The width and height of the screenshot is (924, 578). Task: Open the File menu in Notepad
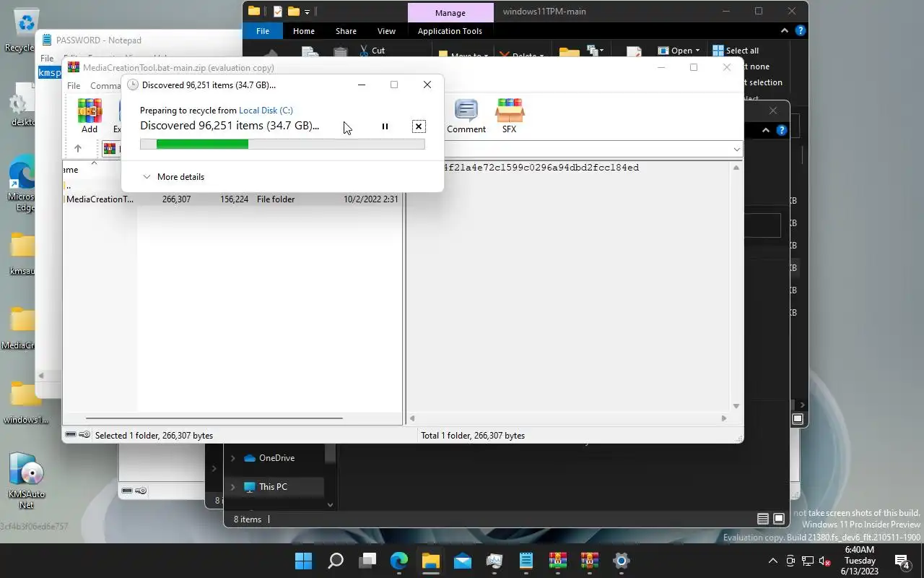[x=47, y=58]
